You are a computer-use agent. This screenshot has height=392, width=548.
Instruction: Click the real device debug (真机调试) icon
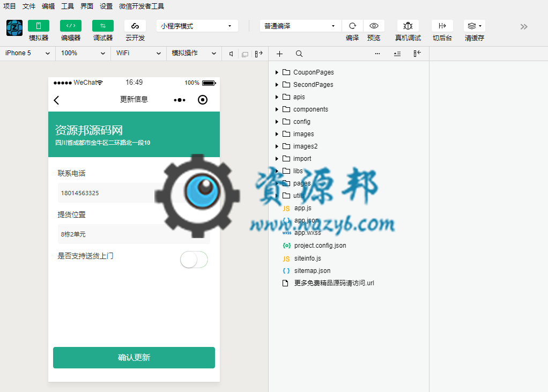tap(408, 26)
